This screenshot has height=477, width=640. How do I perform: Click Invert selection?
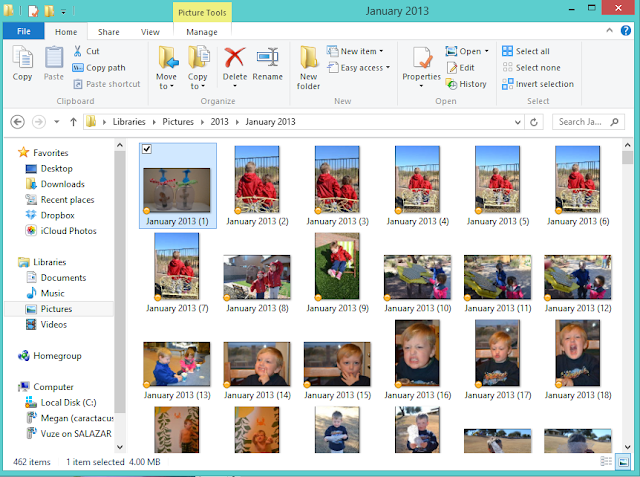538,84
